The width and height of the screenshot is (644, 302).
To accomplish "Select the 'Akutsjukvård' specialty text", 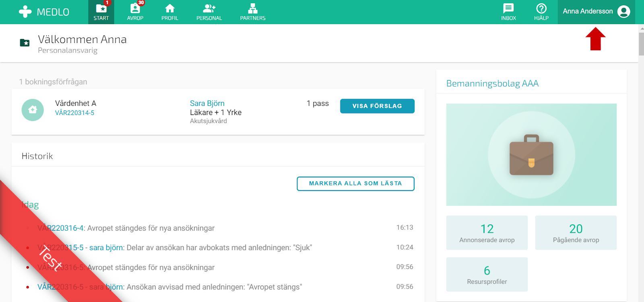I will point(208,121).
